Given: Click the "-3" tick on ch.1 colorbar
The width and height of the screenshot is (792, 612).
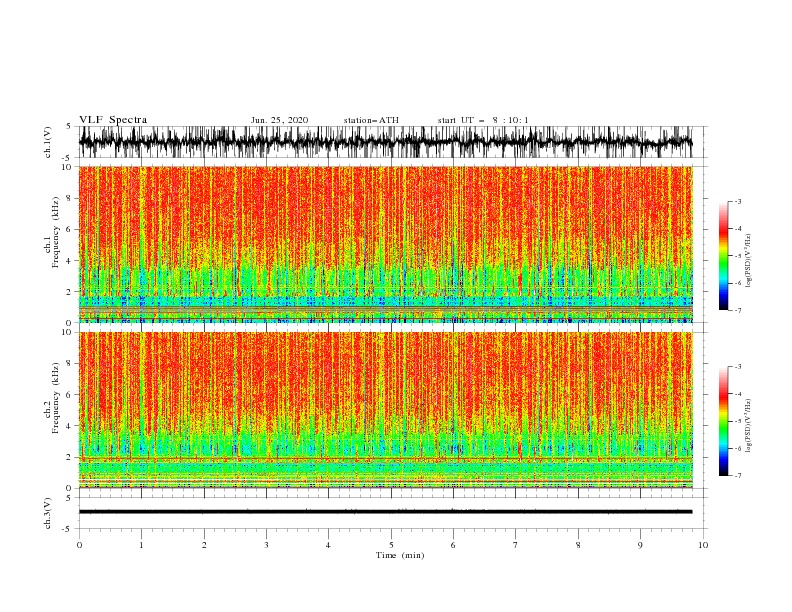Looking at the screenshot, I should [737, 201].
